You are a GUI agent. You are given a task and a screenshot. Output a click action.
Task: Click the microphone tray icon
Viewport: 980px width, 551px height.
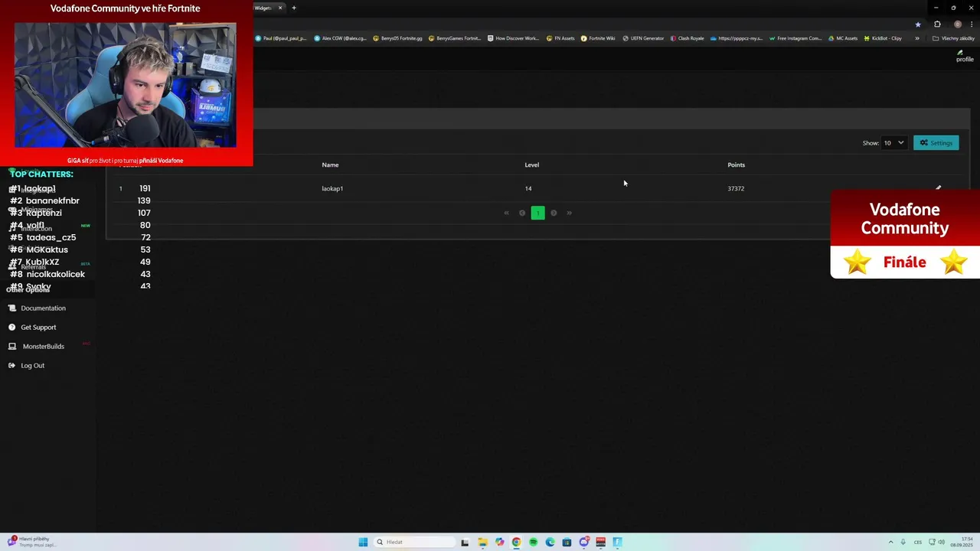tap(903, 542)
